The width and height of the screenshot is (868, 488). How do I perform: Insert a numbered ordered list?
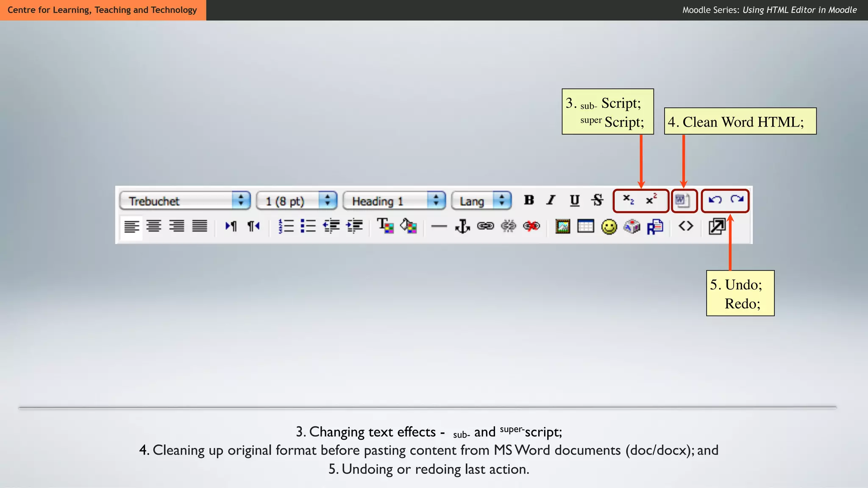(x=286, y=226)
